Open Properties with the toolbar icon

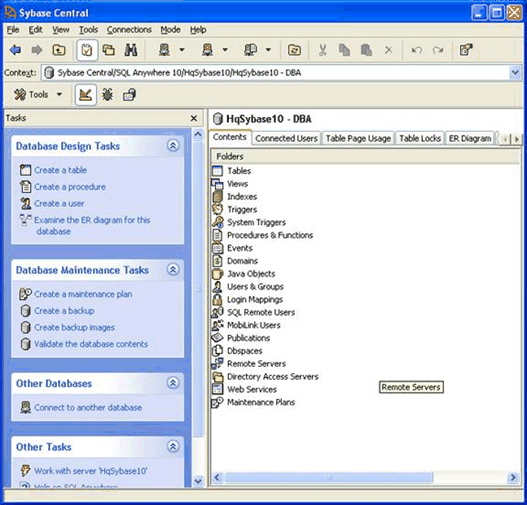click(466, 50)
